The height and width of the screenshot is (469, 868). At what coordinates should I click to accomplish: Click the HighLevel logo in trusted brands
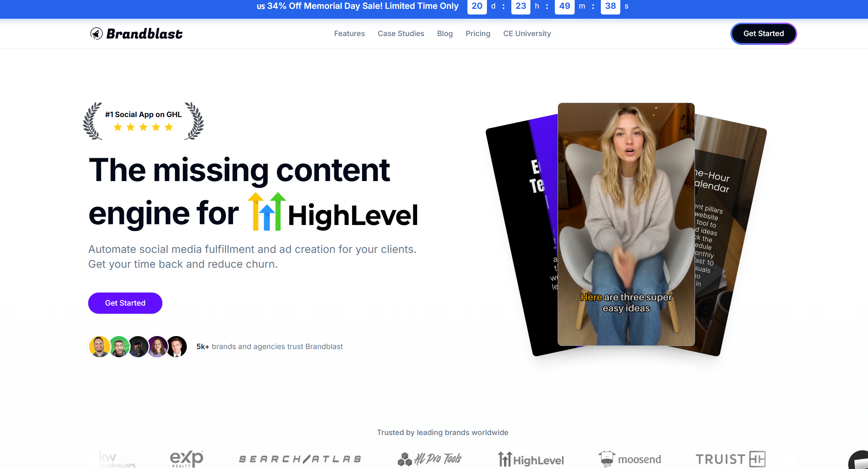[x=531, y=459]
